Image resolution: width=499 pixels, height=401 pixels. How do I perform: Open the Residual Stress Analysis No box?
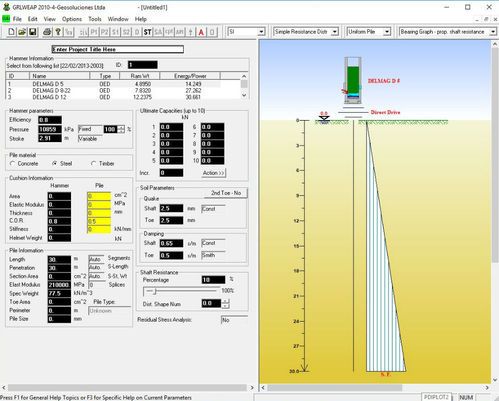234,320
